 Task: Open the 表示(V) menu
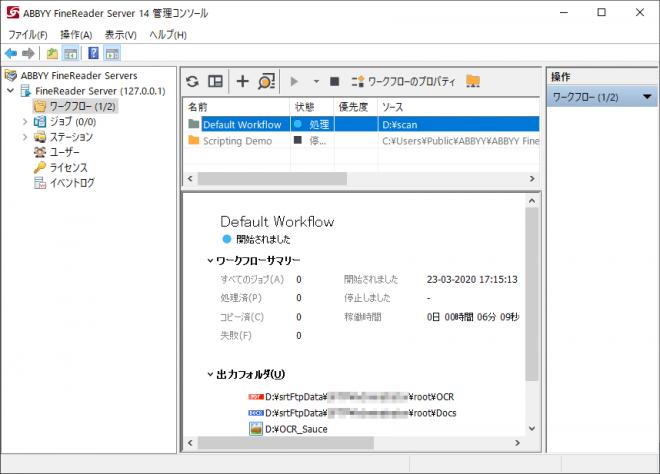tap(121, 35)
